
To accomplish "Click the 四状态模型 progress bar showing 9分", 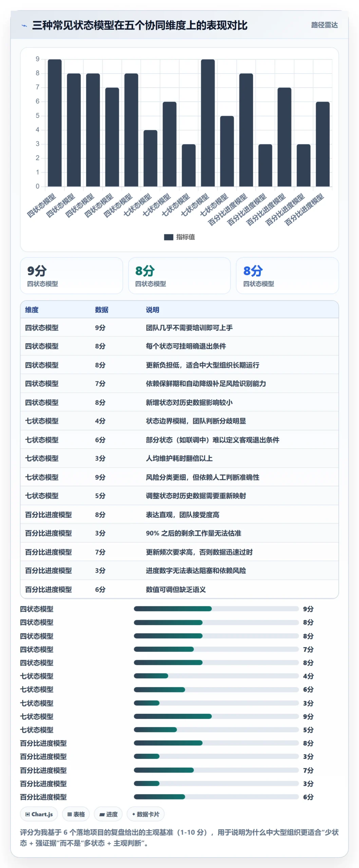I will [216, 609].
